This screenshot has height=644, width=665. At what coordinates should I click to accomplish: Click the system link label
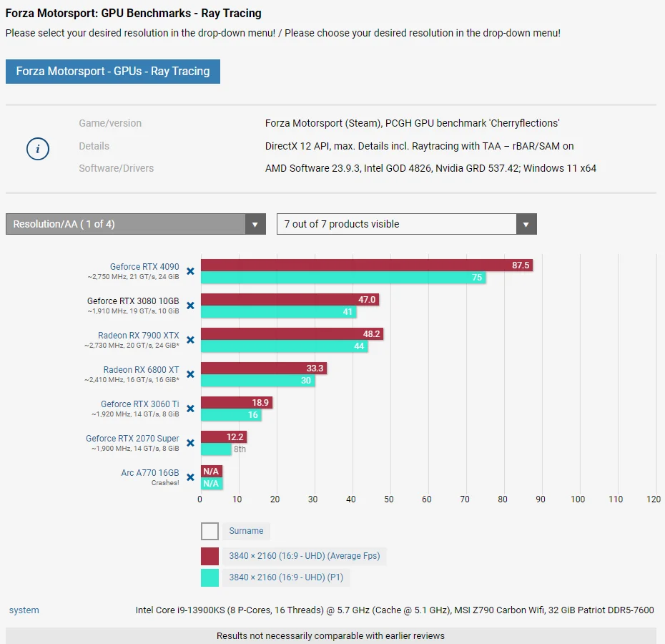24,610
